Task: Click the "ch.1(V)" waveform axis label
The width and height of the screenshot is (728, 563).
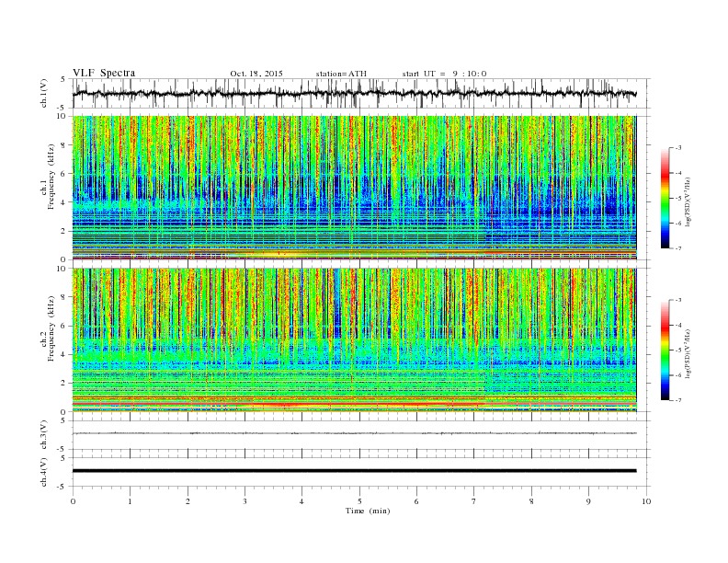Action: (43, 92)
